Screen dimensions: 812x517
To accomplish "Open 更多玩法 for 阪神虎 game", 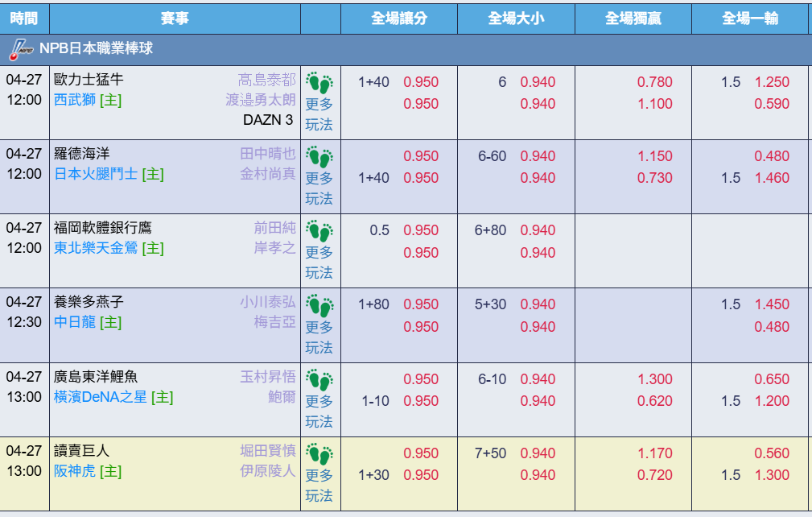I will [x=319, y=485].
